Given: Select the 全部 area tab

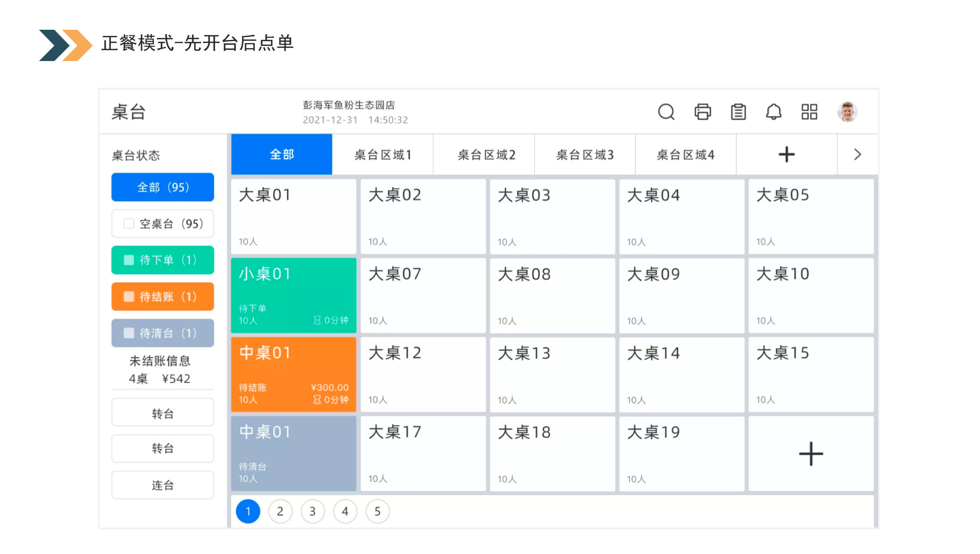Looking at the screenshot, I should (282, 154).
